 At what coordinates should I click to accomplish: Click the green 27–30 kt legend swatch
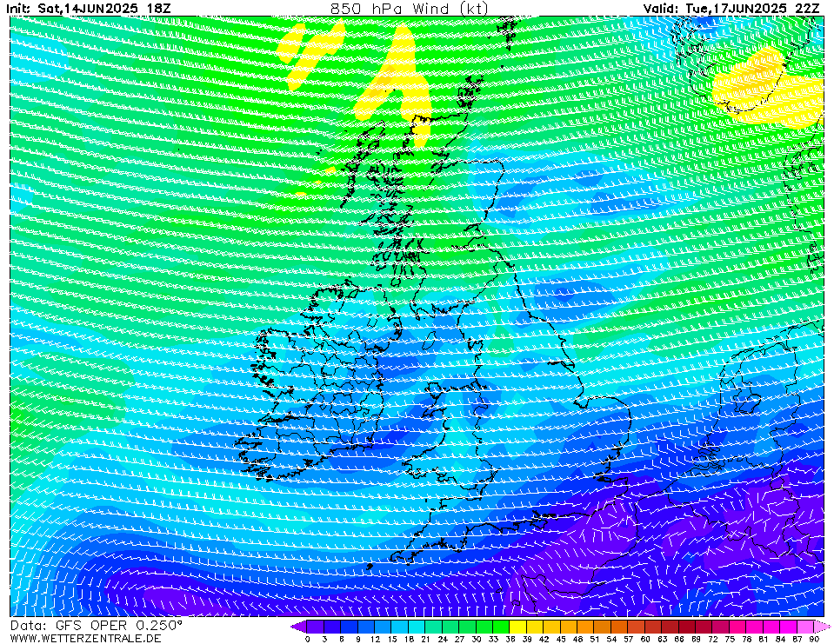pos(468,627)
